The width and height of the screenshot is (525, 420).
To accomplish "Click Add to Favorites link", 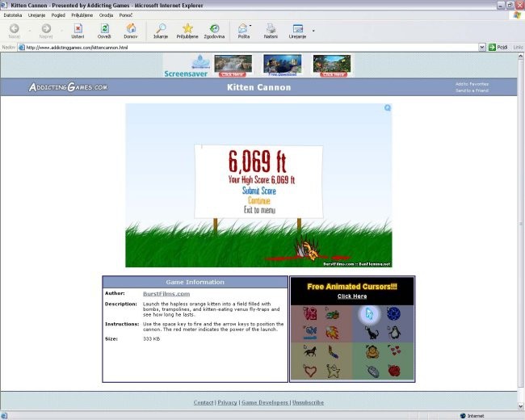I will 472,84.
